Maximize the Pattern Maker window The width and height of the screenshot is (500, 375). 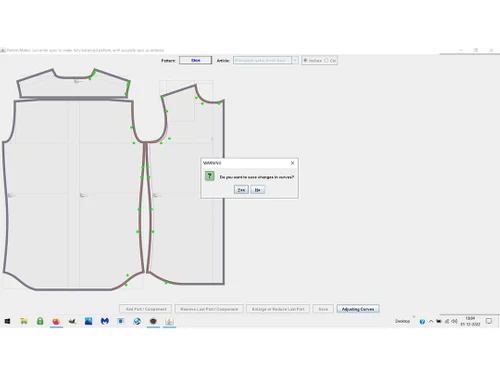tap(476, 50)
